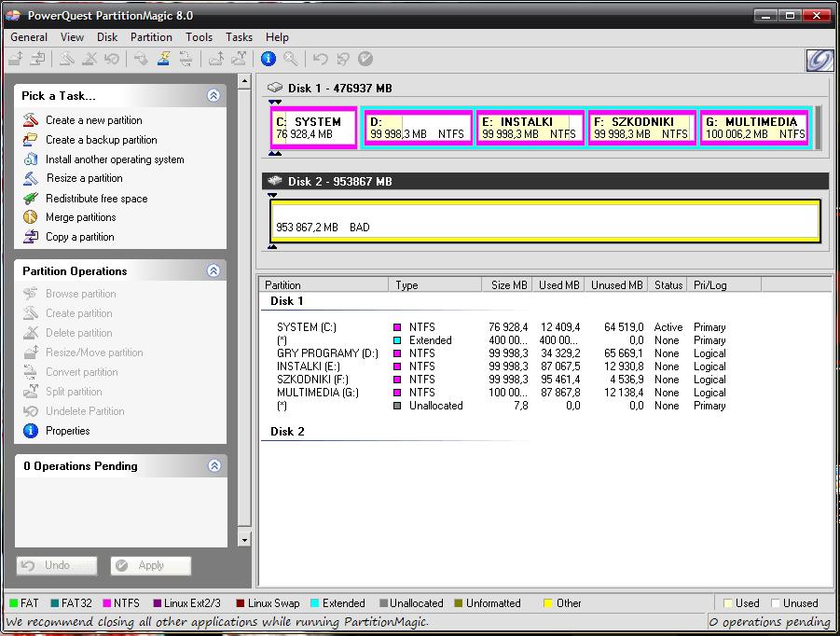
Task: Click the PowerQuest logo icon at toolbar right
Action: click(819, 60)
